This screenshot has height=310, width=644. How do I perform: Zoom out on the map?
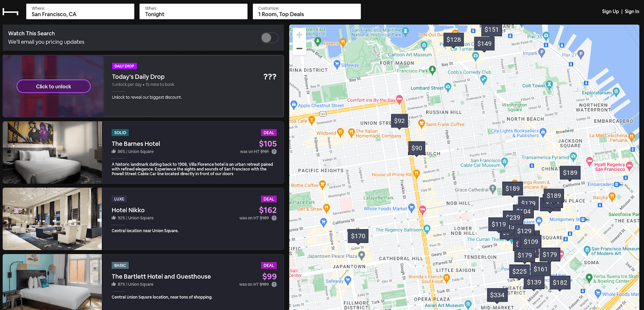click(x=299, y=48)
